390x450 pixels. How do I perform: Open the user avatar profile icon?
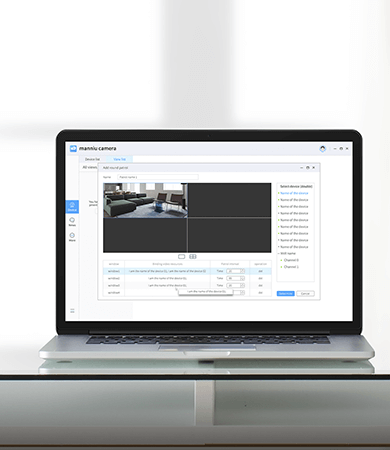click(322, 149)
